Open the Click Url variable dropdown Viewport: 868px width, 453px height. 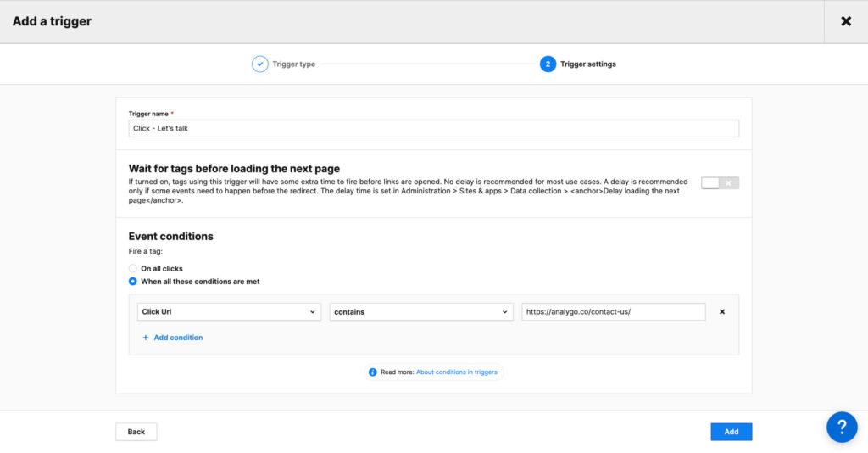coord(229,312)
